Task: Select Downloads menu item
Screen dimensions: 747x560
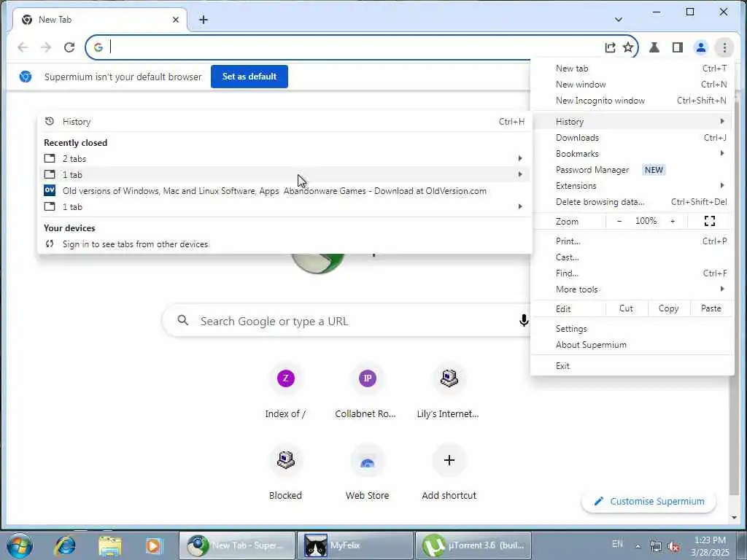Action: point(632,138)
